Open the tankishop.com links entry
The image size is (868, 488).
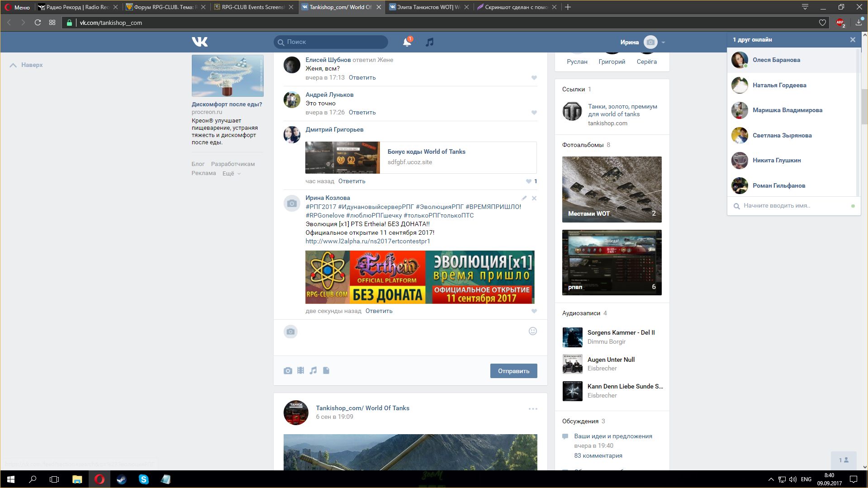612,114
